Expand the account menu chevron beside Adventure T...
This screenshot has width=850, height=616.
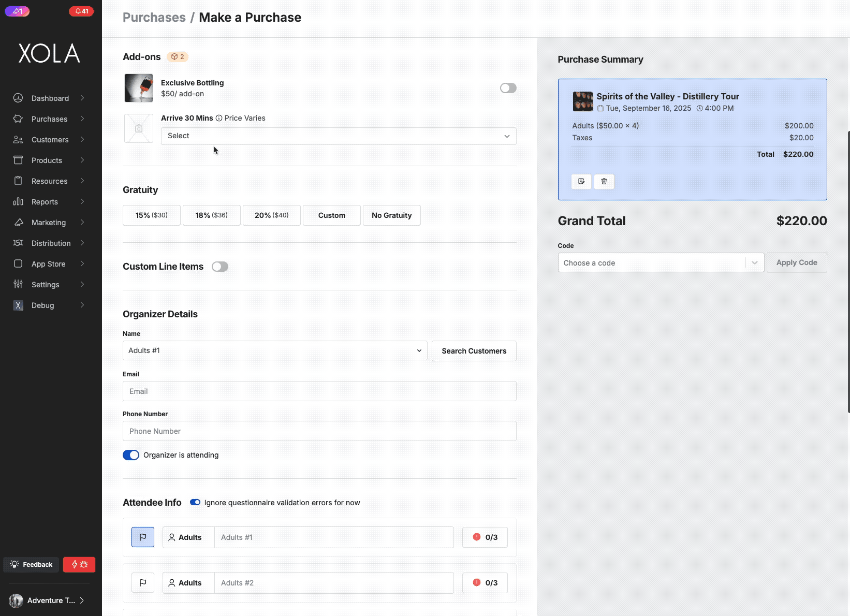tap(82, 600)
